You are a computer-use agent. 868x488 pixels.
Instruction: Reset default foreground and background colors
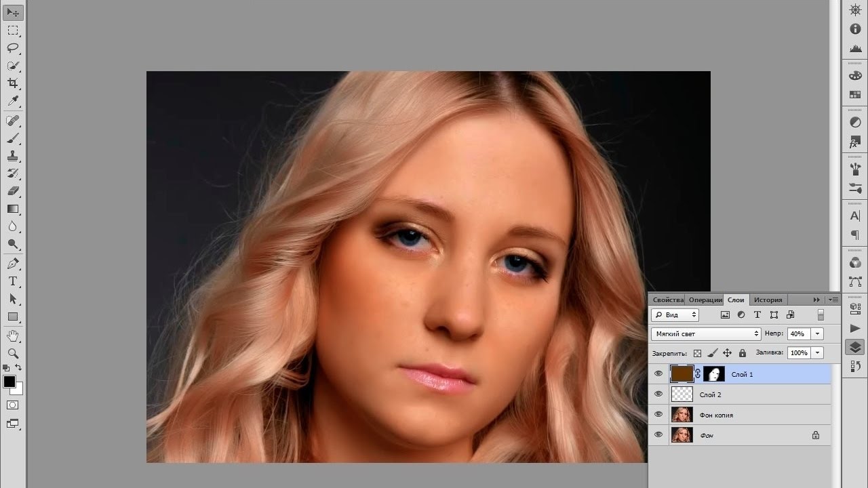(7, 368)
